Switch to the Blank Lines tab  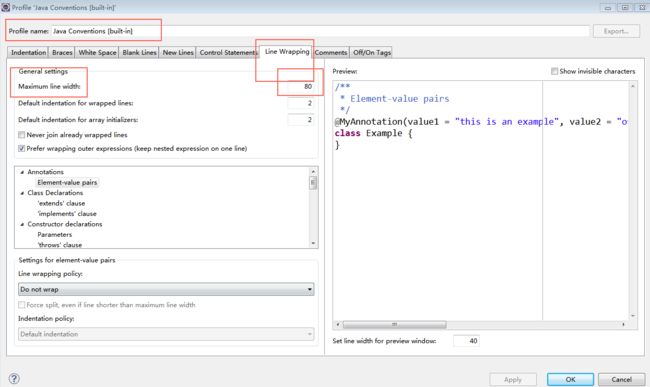coord(139,52)
